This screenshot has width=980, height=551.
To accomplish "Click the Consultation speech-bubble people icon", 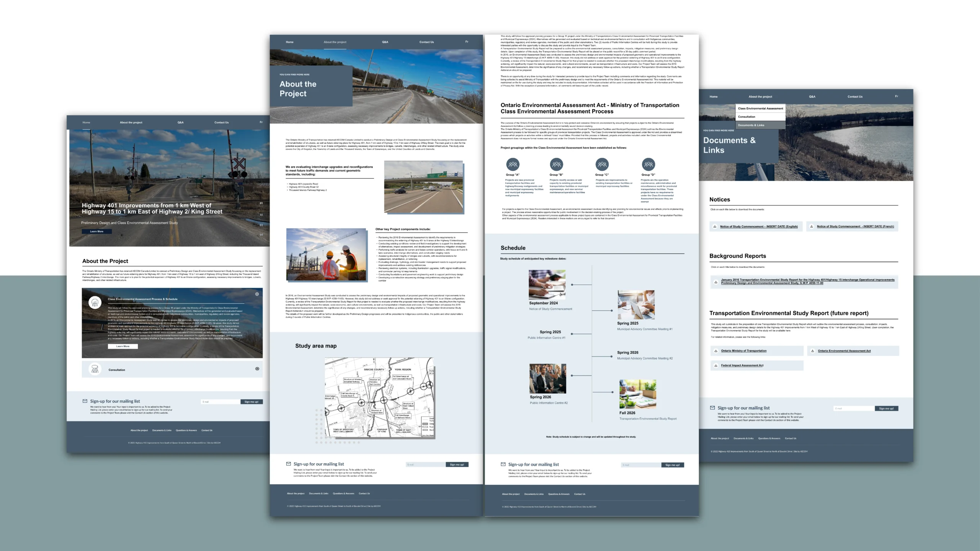I will pyautogui.click(x=95, y=369).
